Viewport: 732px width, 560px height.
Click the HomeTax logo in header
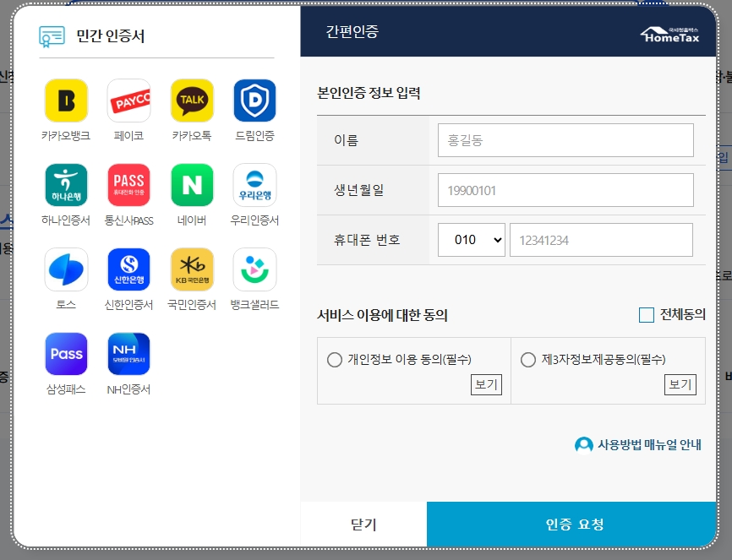coord(670,35)
